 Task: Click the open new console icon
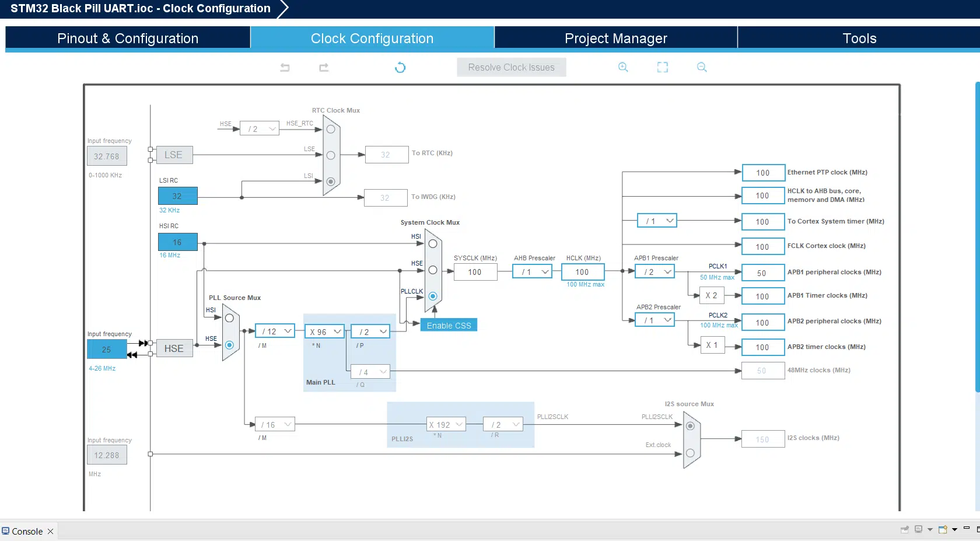943,529
